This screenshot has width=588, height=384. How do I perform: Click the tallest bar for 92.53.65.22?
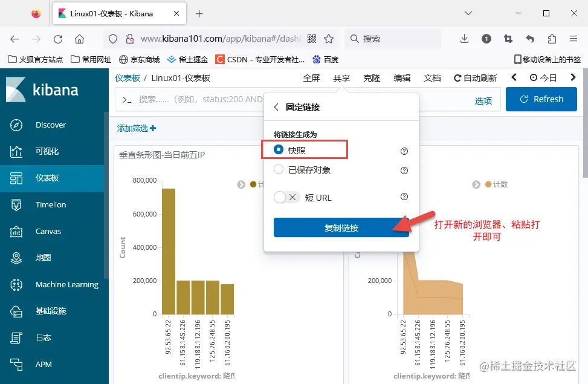click(169, 251)
